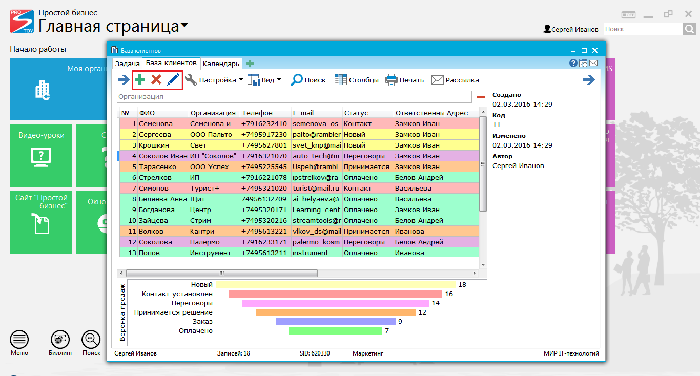
Task: Click the envelope icon at the tab bar's right
Action: click(x=593, y=63)
